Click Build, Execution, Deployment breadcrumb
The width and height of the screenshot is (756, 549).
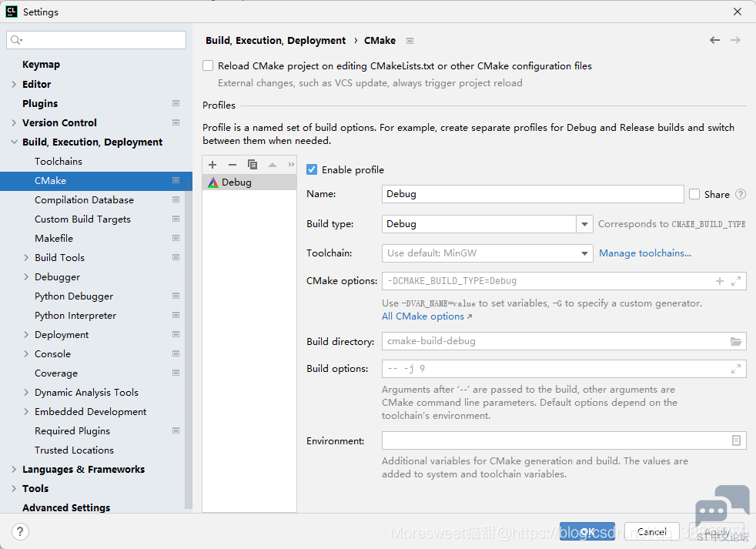276,41
